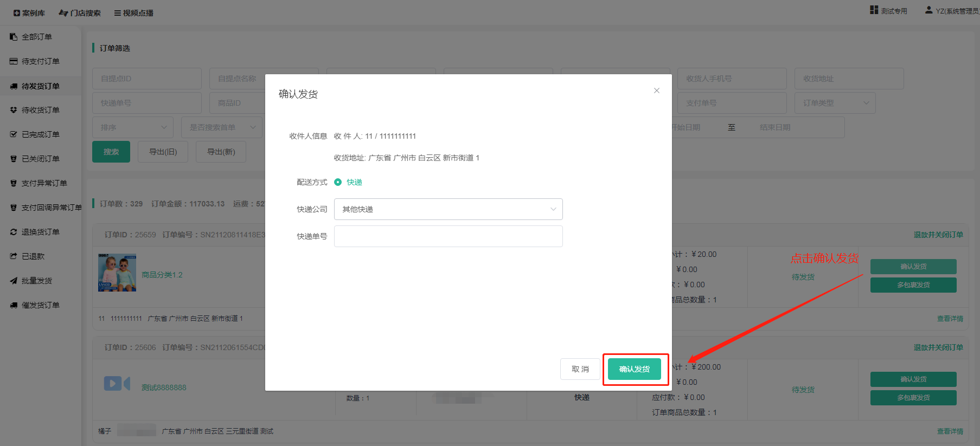The image size is (980, 446).
Task: Click the 全部订单 sidebar icon
Action: [x=14, y=37]
